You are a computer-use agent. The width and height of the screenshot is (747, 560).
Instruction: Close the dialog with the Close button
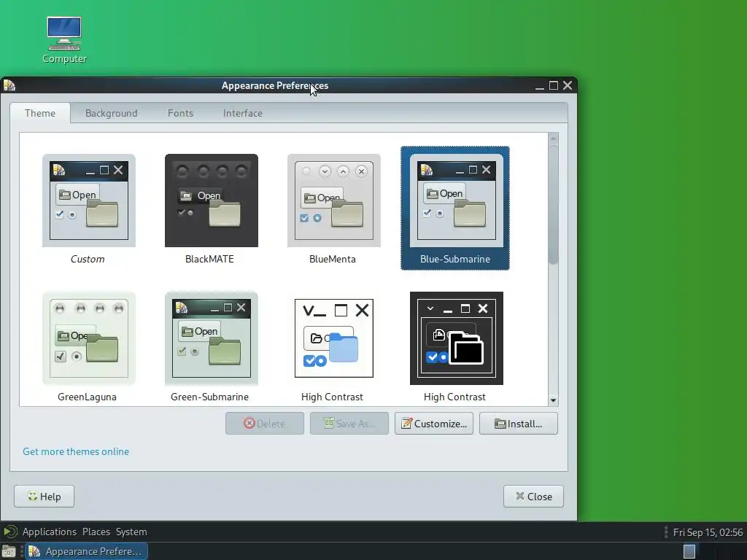click(533, 496)
